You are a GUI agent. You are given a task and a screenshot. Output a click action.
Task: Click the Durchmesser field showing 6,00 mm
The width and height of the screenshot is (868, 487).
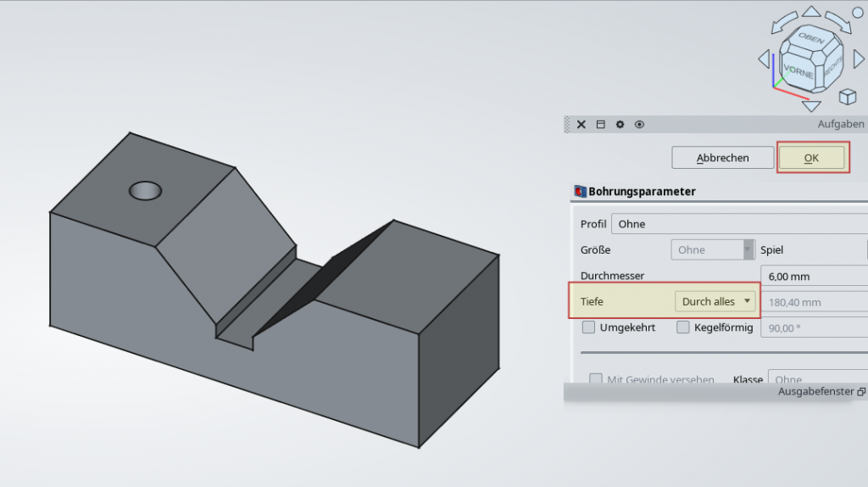(814, 276)
